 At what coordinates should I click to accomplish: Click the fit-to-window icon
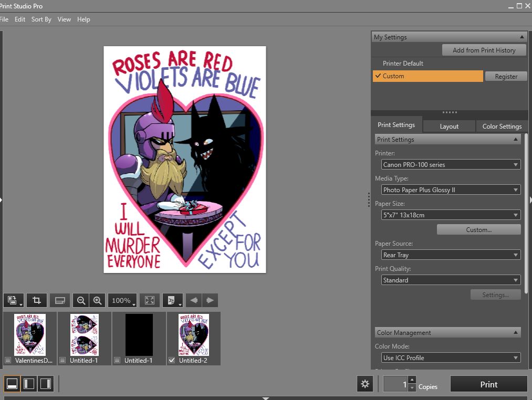[150, 300]
